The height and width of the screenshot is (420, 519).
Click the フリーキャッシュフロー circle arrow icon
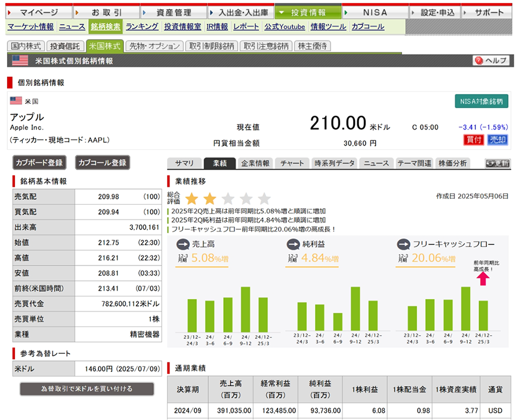[403, 244]
